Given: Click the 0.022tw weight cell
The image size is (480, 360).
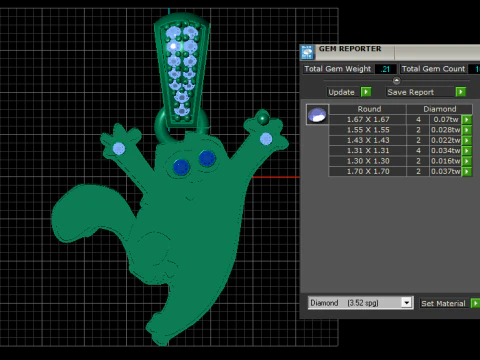Looking at the screenshot, I should click(446, 140).
